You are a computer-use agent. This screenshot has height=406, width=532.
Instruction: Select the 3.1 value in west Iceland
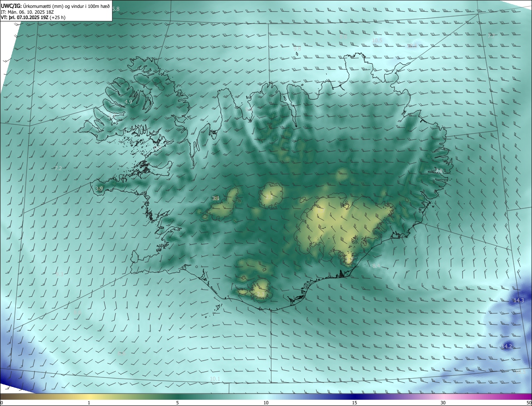pos(216,198)
